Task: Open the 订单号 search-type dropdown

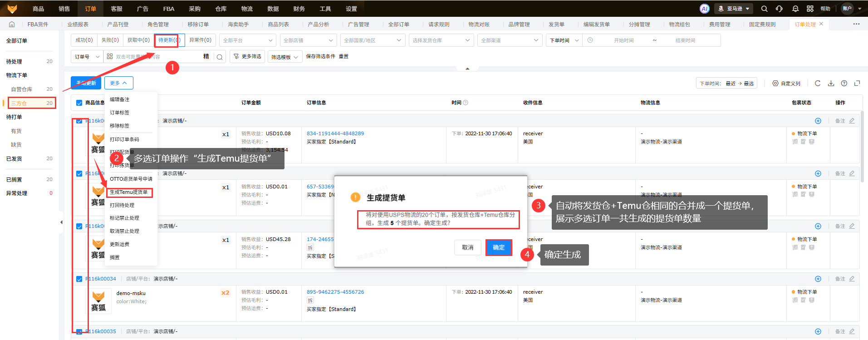Action: click(87, 57)
